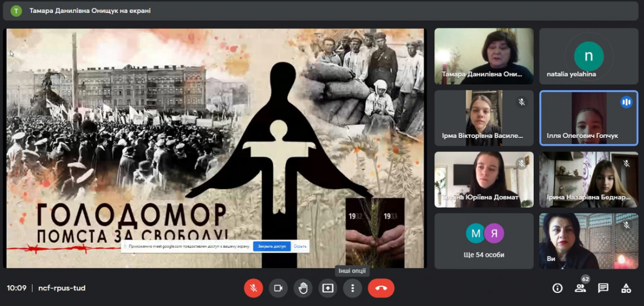Open the present screen button
The image size is (644, 306).
coord(327,288)
